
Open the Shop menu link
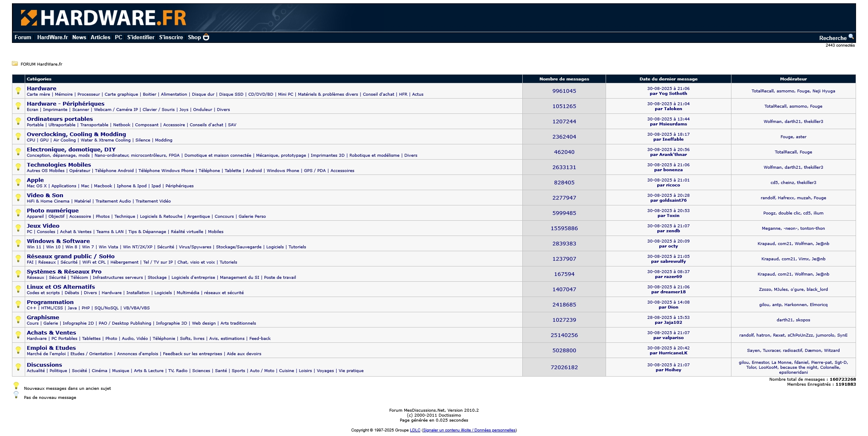pyautogui.click(x=194, y=37)
